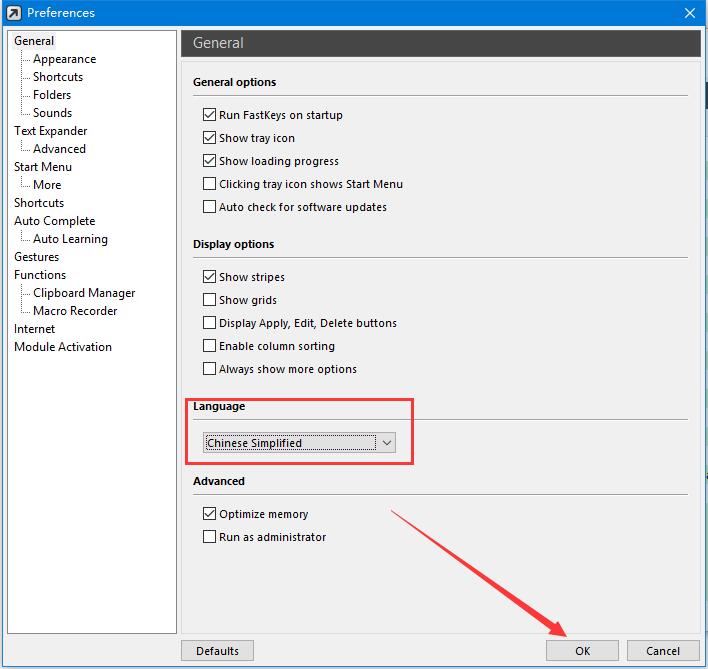This screenshot has height=669, width=708.
Task: Turn on Show grids checkbox
Action: [210, 300]
